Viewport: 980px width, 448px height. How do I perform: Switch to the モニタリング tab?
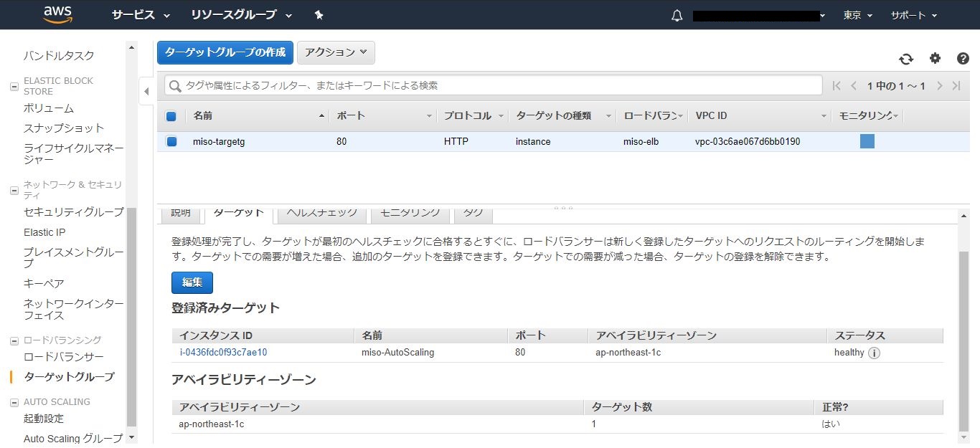point(410,213)
